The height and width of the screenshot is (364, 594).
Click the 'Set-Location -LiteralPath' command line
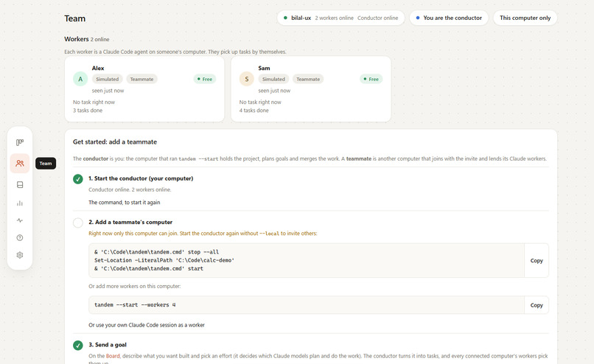tap(164, 260)
